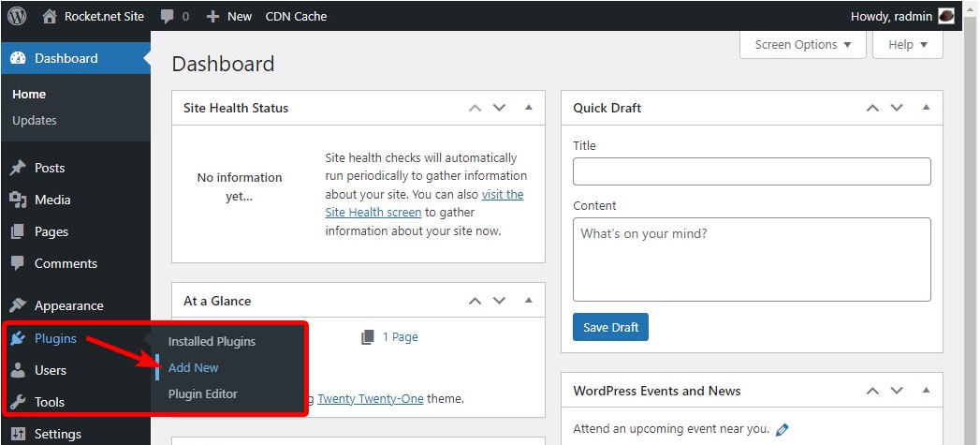
Task: Open site via the house icon
Action: pos(50,16)
